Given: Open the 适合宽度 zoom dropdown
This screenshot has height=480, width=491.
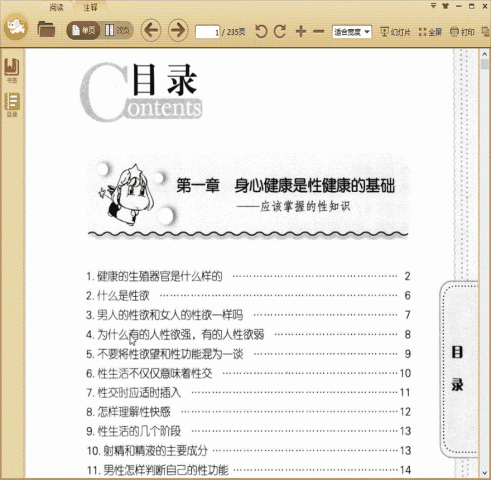Looking at the screenshot, I should [x=352, y=32].
